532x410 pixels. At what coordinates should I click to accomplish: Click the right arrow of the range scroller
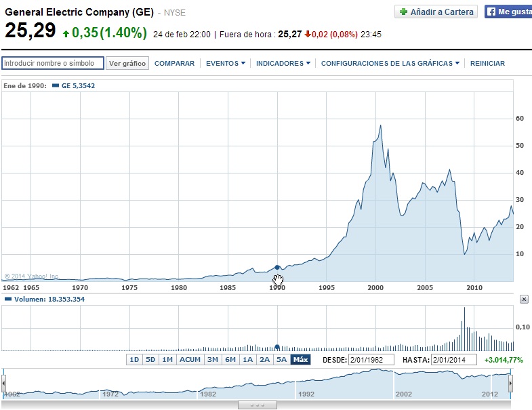(x=510, y=384)
